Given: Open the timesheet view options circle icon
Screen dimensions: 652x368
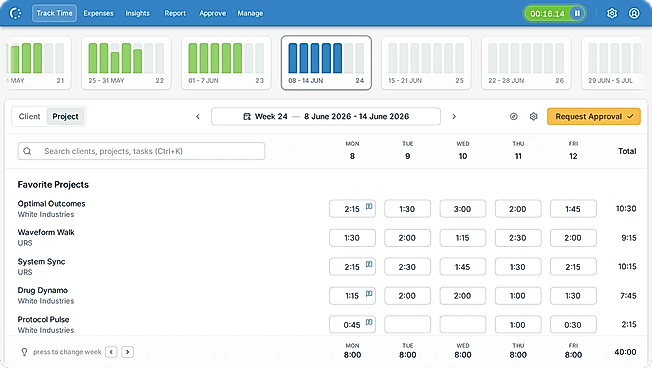Looking at the screenshot, I should pos(514,116).
